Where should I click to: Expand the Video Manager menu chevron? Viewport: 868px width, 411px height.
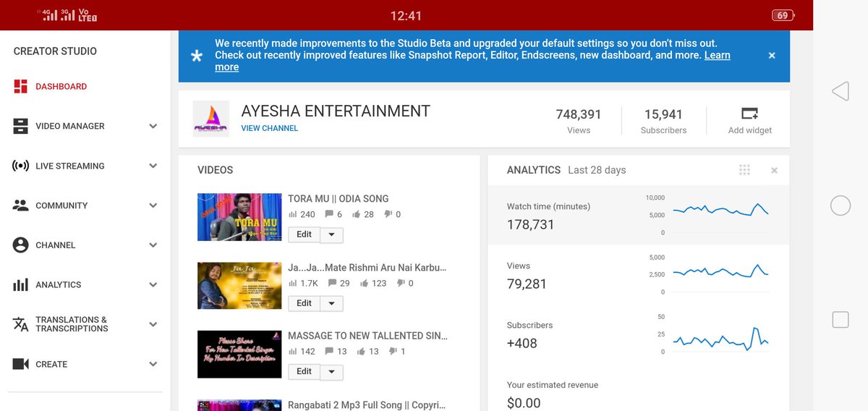pyautogui.click(x=153, y=126)
